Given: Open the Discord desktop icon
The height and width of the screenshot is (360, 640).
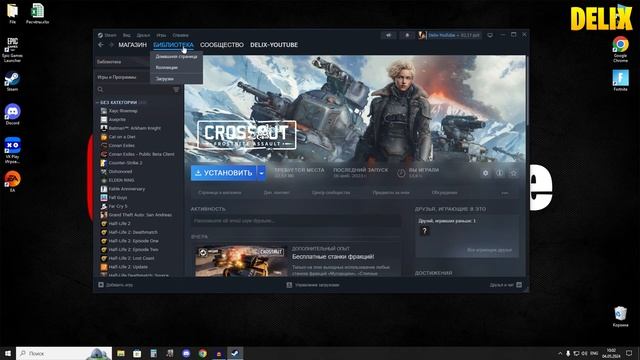Looking at the screenshot, I should 13,114.
